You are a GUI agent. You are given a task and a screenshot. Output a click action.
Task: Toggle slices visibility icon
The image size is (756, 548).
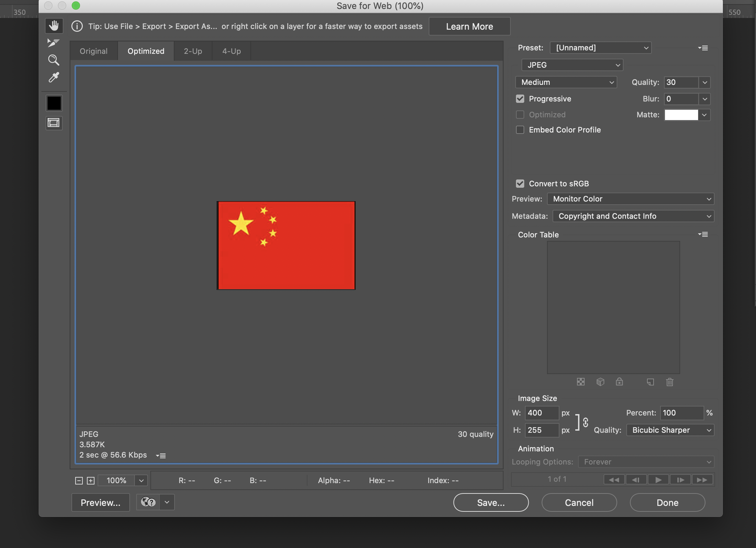pos(54,123)
